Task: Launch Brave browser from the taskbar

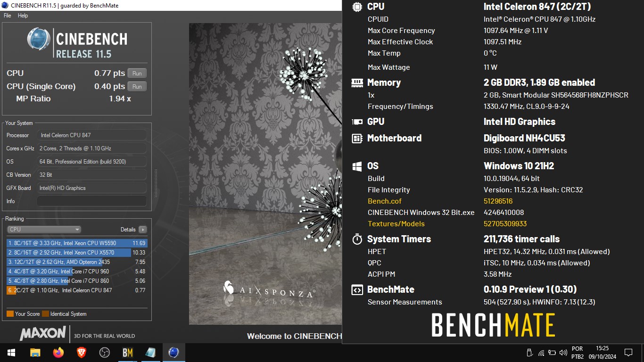Action: 82,353
